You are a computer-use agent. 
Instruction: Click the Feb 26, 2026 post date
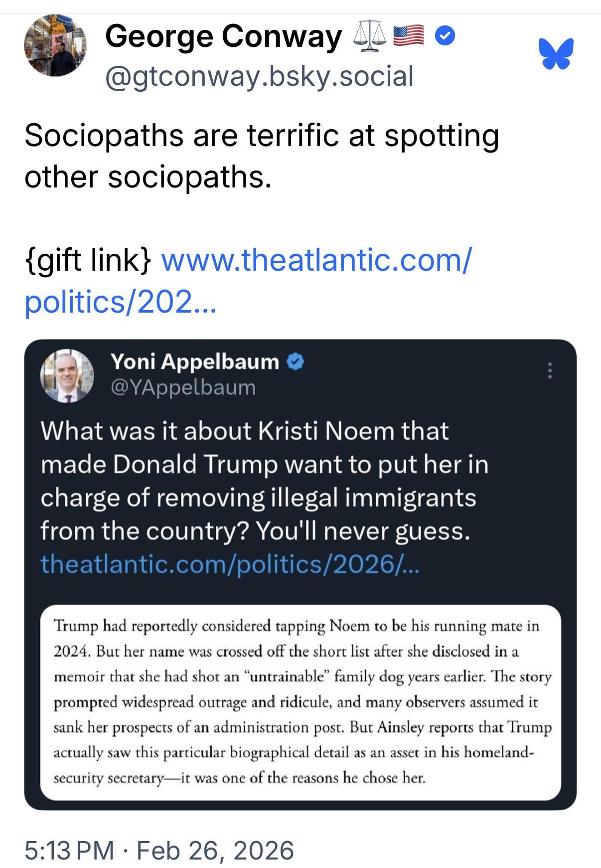point(215,850)
